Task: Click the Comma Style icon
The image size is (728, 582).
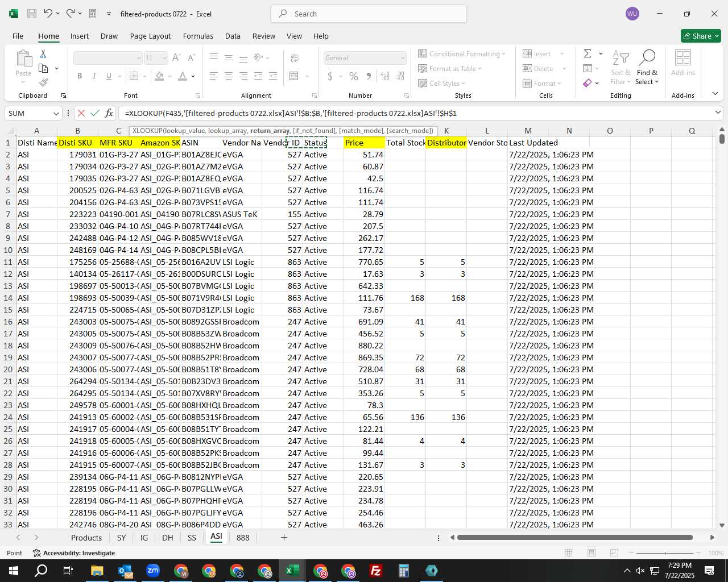Action: coord(369,76)
